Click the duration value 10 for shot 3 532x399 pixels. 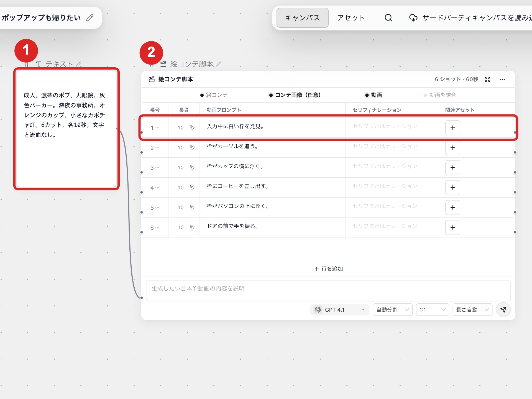181,168
